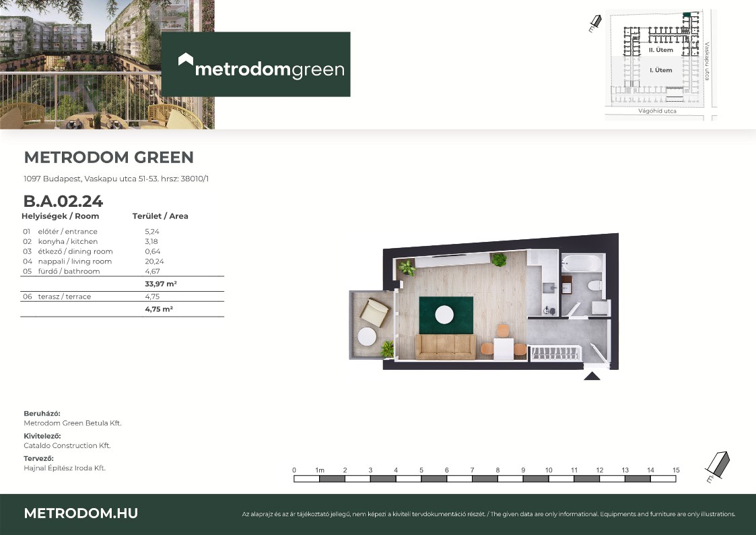The image size is (756, 535).
Task: Click the north arrow beside the site map
Action: [x=594, y=24]
